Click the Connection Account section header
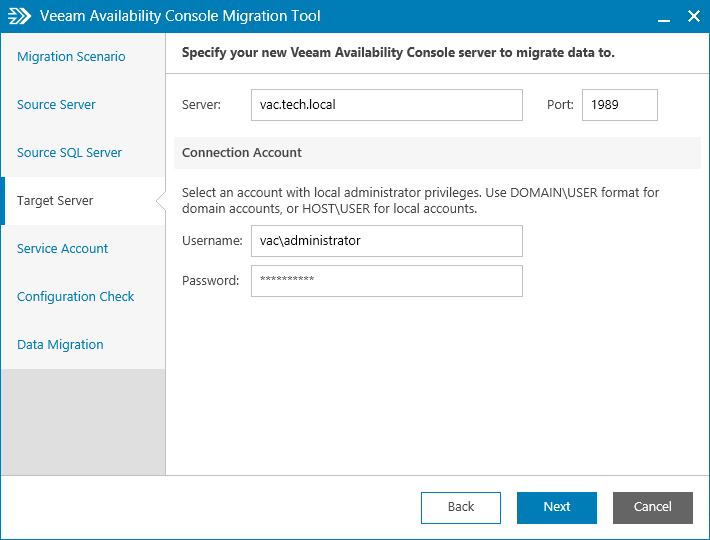 (242, 153)
